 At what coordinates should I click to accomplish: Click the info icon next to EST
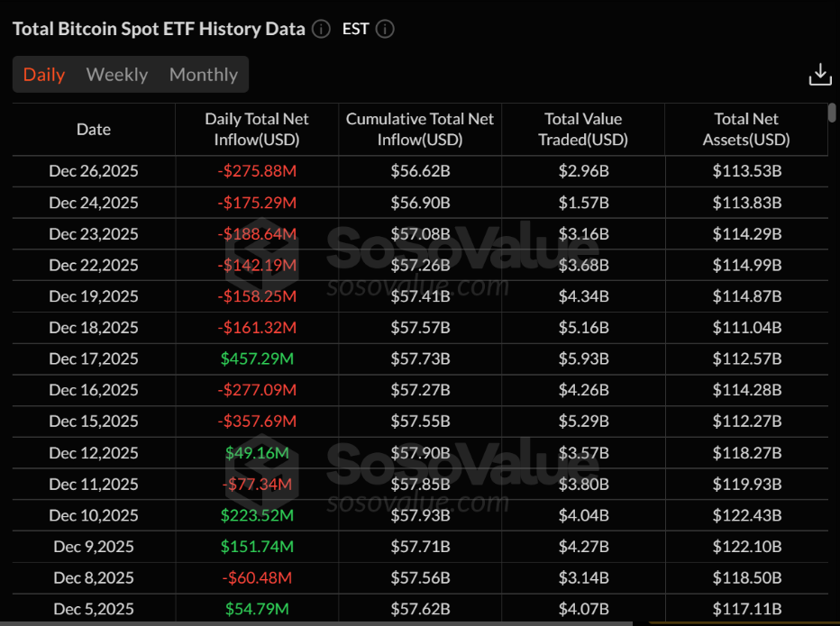click(x=385, y=29)
